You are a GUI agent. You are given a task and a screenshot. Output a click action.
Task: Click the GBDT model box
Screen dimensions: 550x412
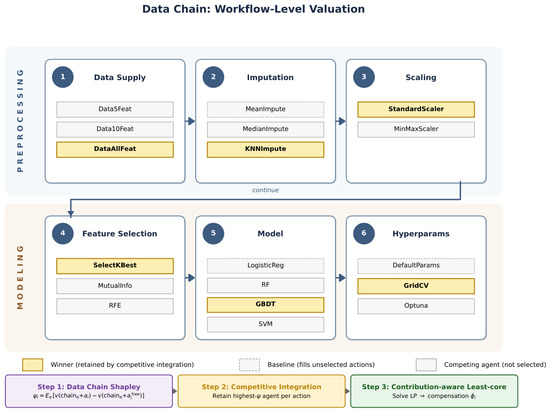266,305
